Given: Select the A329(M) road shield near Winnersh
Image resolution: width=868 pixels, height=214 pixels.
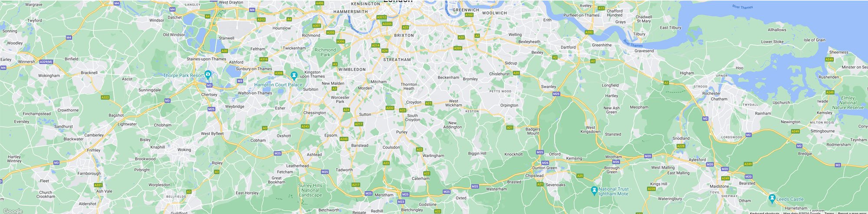Looking at the screenshot, I should click(46, 62).
